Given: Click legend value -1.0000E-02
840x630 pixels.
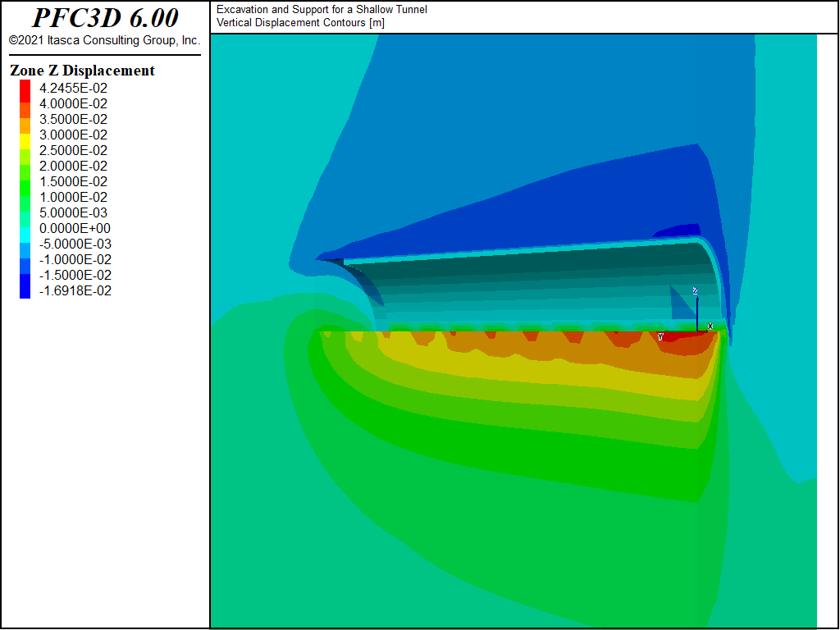Looking at the screenshot, I should [x=75, y=259].
